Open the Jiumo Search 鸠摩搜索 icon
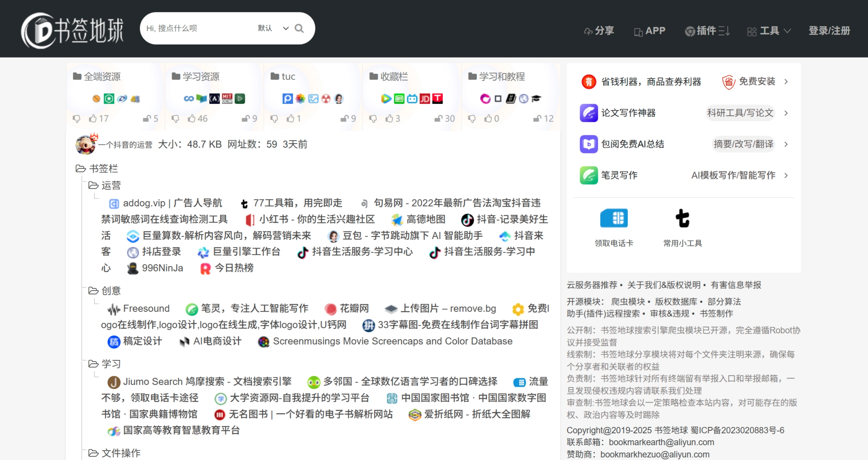 pos(114,382)
